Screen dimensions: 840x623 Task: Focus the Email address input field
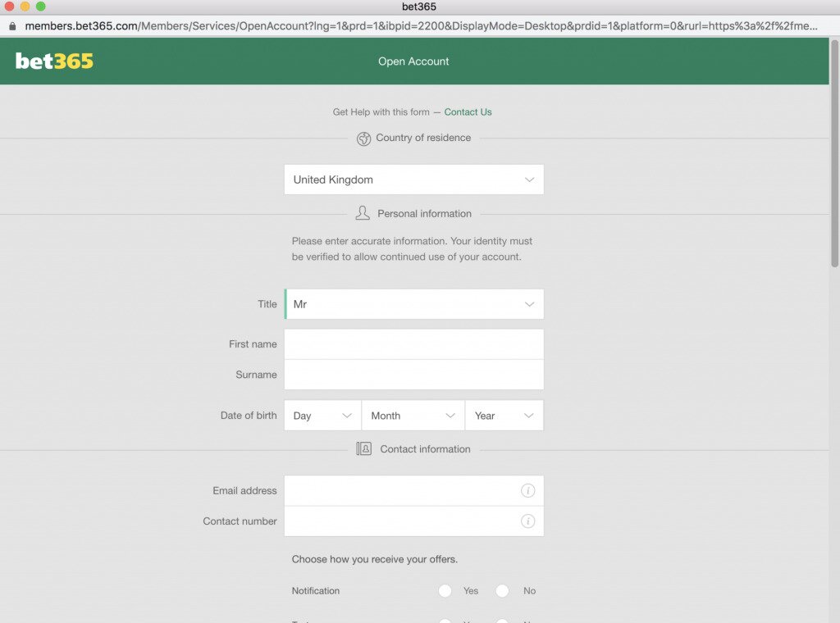pos(414,490)
